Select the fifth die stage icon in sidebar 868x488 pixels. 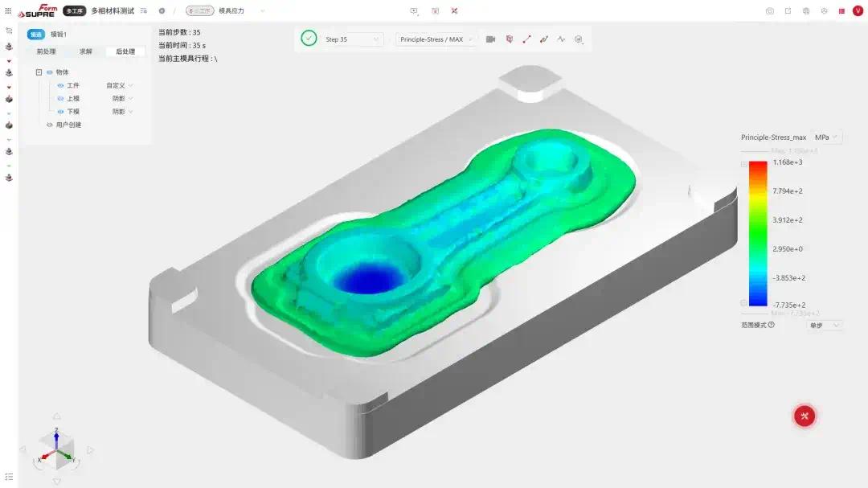(9, 152)
